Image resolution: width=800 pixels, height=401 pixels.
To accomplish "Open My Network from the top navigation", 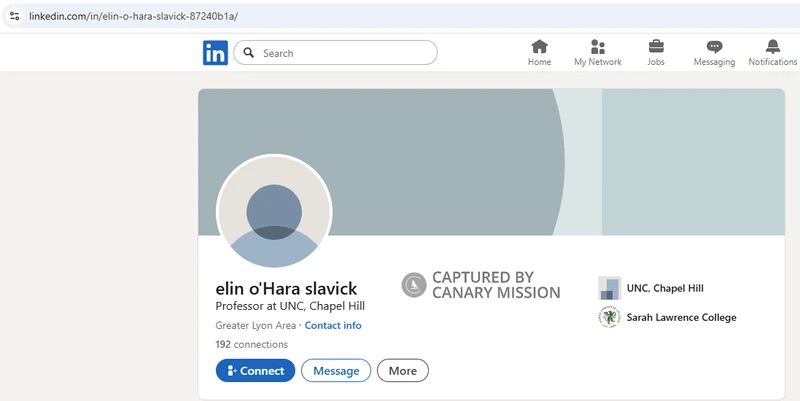I will [597, 53].
